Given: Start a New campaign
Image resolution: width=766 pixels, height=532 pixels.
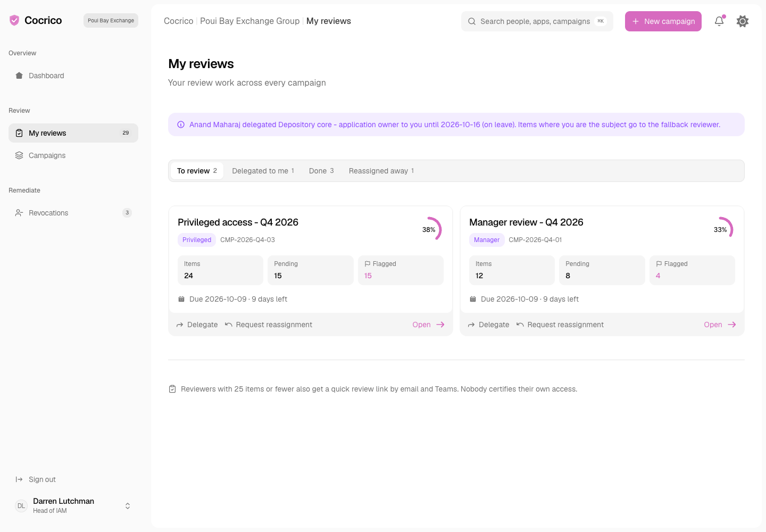Looking at the screenshot, I should click(x=663, y=21).
